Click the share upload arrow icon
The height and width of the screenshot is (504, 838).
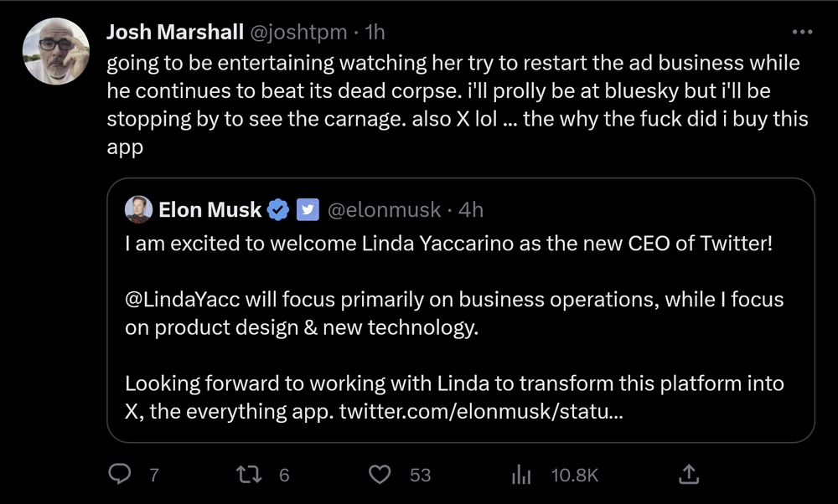tap(688, 475)
